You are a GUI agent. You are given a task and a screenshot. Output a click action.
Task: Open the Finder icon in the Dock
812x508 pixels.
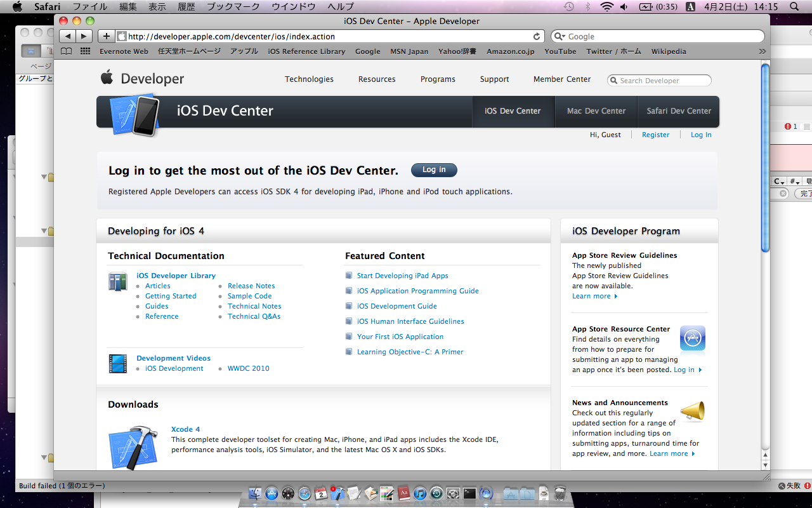click(255, 493)
